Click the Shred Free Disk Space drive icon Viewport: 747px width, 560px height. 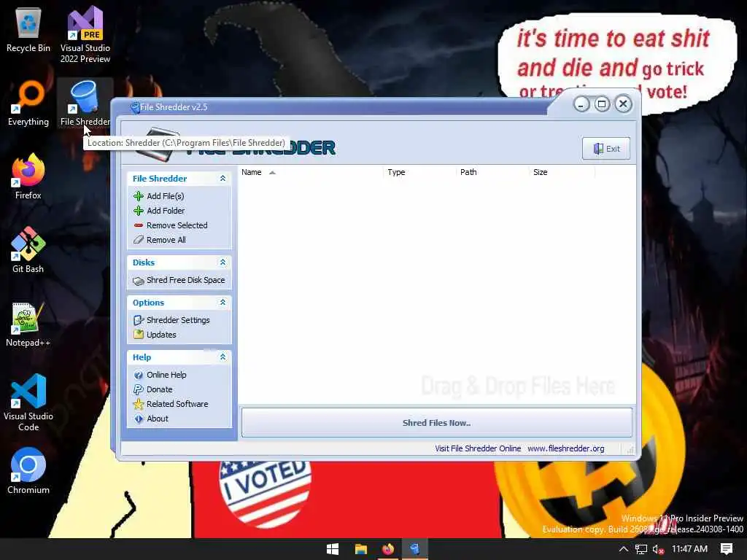139,281
